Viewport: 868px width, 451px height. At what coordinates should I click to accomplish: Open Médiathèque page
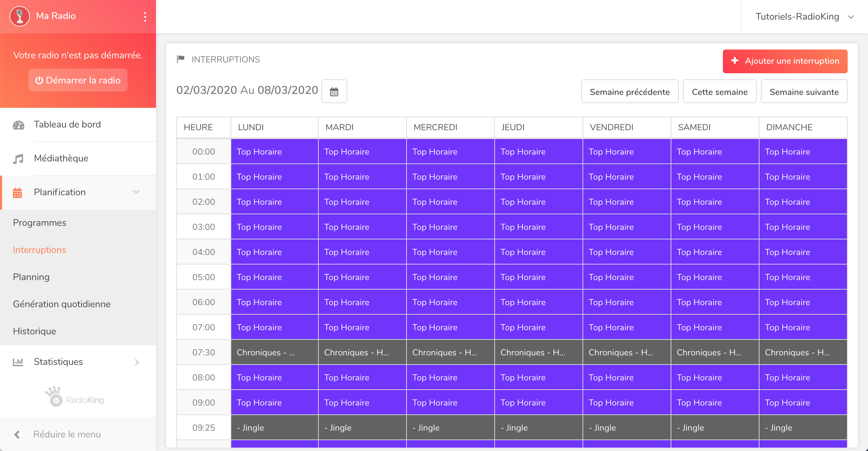(78, 158)
